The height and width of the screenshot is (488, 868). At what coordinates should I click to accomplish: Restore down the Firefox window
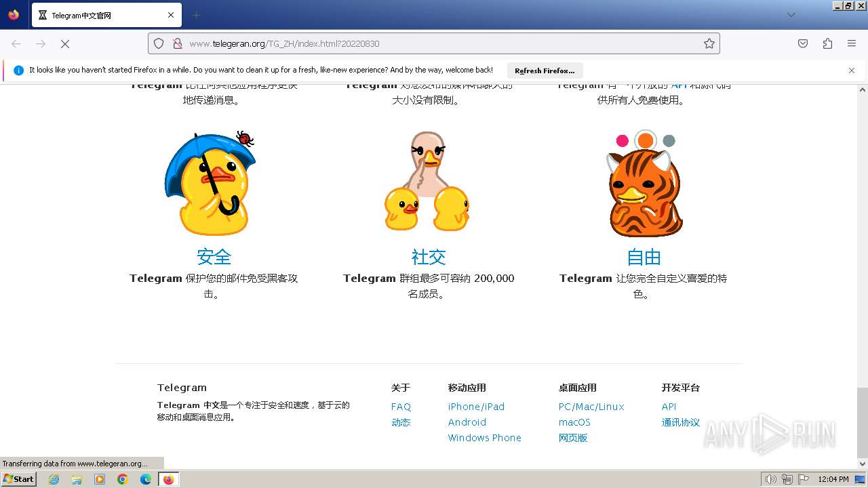[x=848, y=5]
